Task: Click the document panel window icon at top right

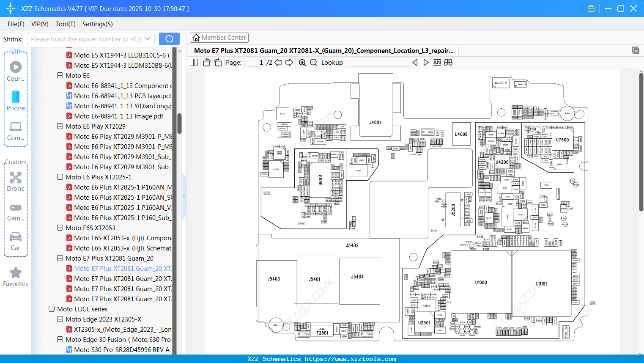Action: click(x=636, y=50)
